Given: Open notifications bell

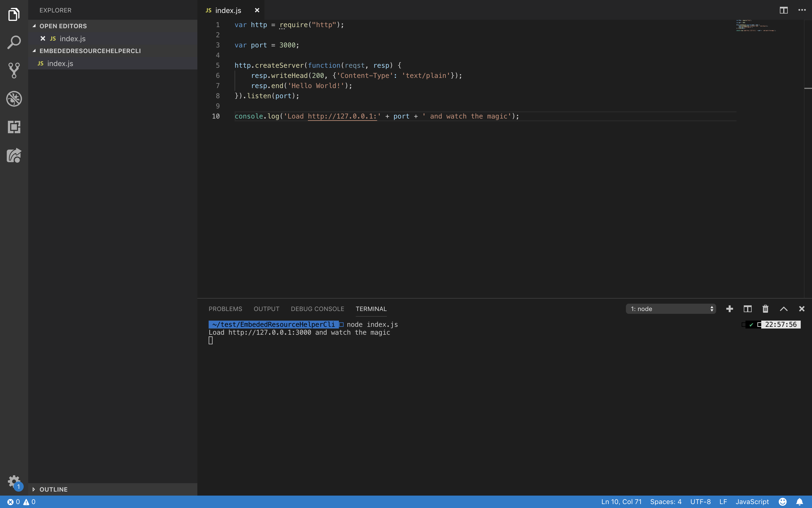Looking at the screenshot, I should pyautogui.click(x=800, y=502).
